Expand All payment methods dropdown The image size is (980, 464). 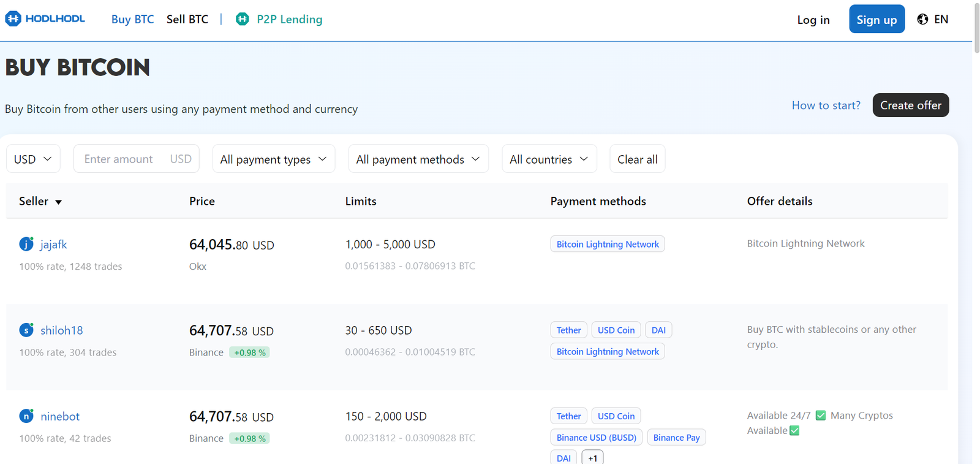(418, 159)
